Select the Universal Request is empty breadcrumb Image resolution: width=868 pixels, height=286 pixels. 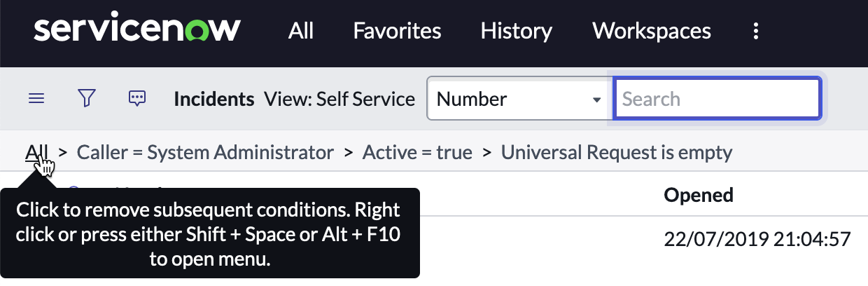click(617, 152)
